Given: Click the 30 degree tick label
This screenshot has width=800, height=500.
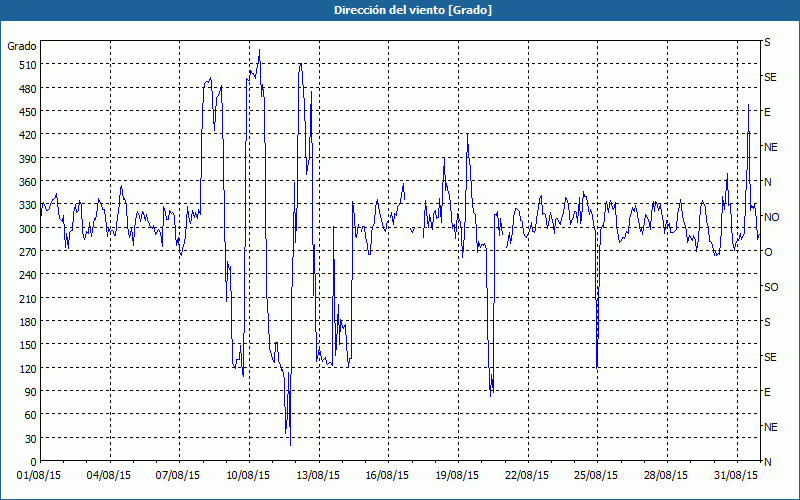Looking at the screenshot, I should (31, 439).
